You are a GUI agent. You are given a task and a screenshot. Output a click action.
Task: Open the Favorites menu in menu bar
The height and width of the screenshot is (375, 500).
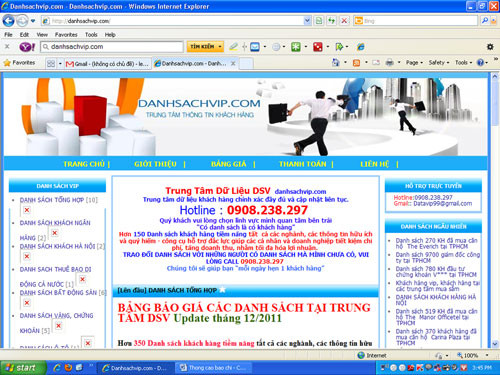(66, 35)
